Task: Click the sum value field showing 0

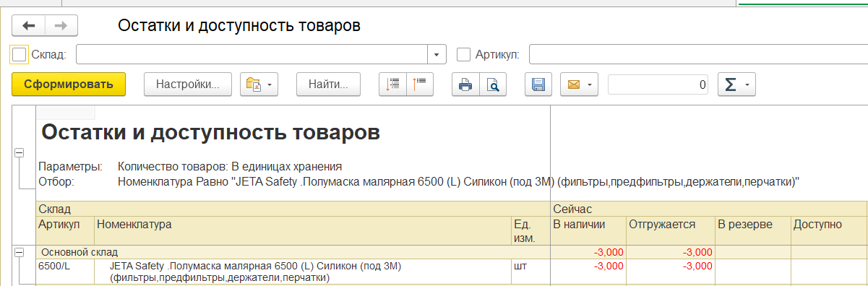Action: pos(658,84)
